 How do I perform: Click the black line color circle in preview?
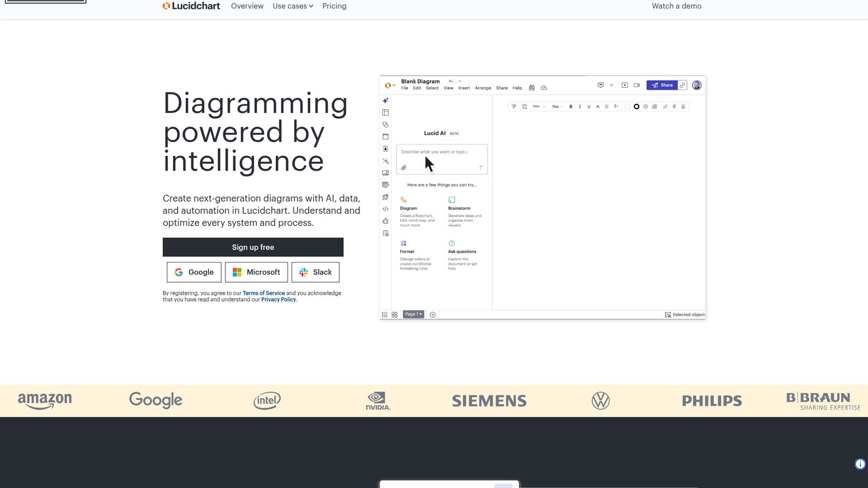tap(636, 107)
